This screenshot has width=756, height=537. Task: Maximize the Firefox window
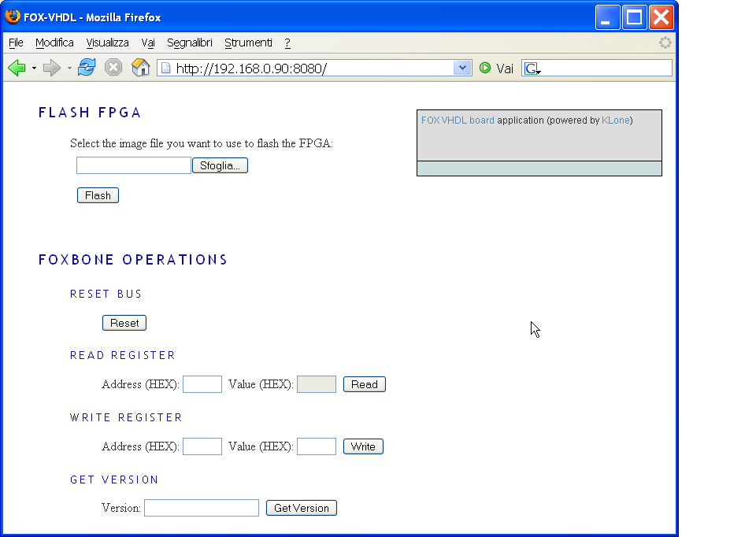pyautogui.click(x=635, y=18)
